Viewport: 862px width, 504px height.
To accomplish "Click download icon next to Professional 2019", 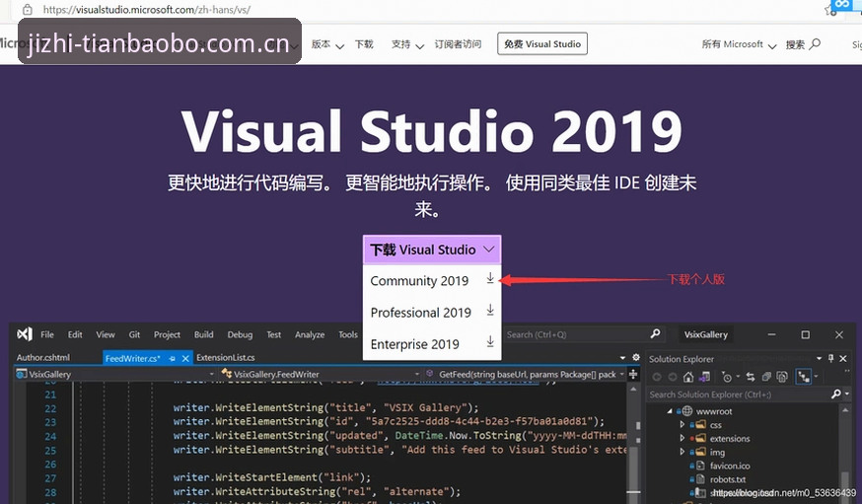I will (x=490, y=311).
